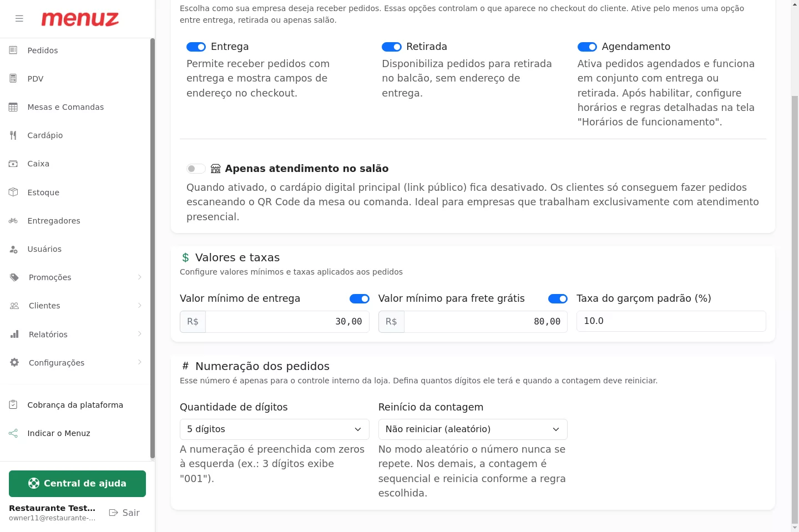
Task: Click the Entregadores bike icon
Action: 13,221
